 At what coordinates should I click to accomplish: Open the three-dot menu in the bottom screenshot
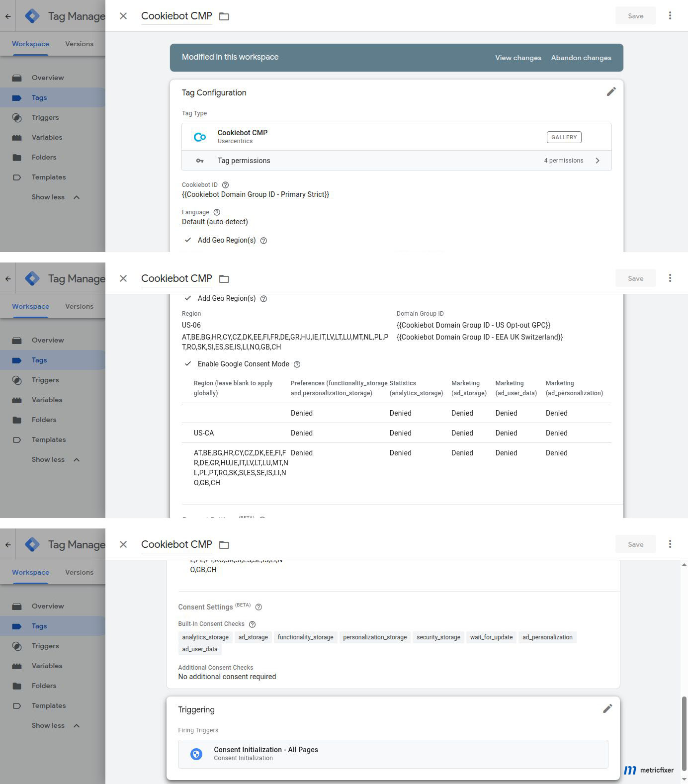(670, 544)
